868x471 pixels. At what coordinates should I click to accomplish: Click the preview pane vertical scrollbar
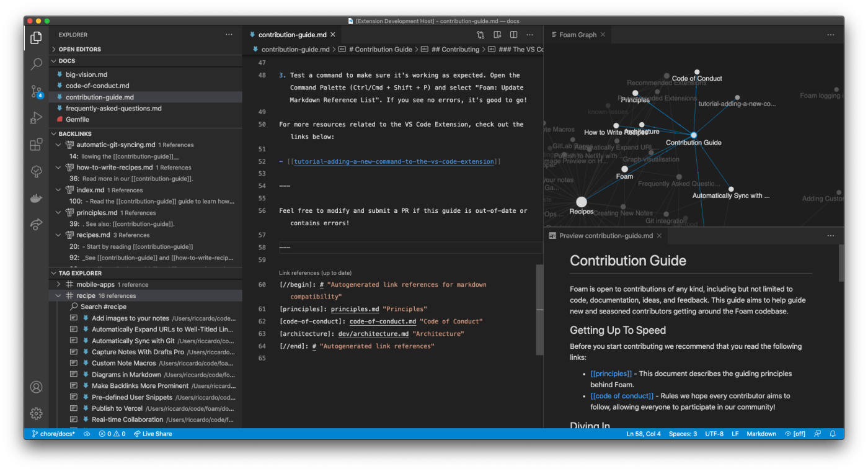click(x=841, y=264)
